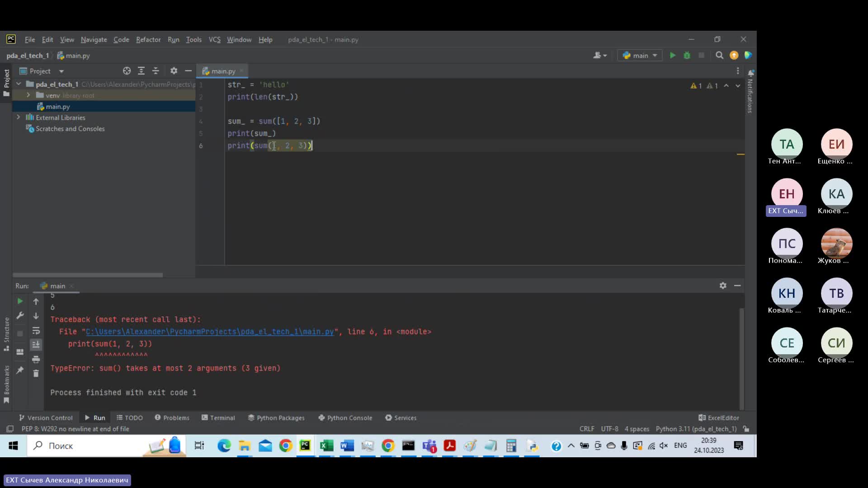
Task: Open the Refactor menu
Action: click(x=148, y=39)
